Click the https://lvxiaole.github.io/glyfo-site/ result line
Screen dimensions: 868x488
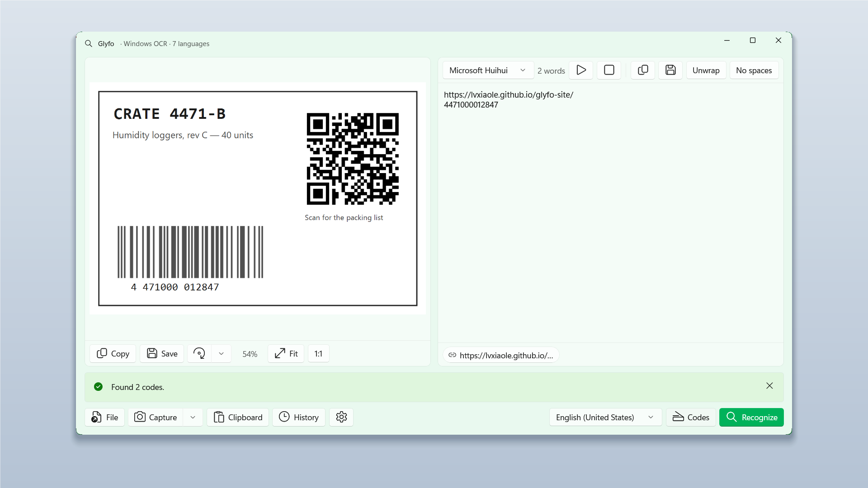[x=509, y=95]
